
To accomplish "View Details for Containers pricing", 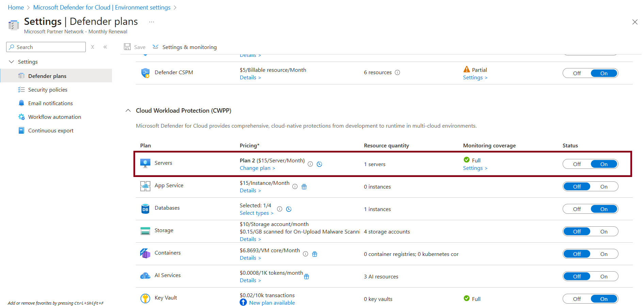I will click(250, 258).
